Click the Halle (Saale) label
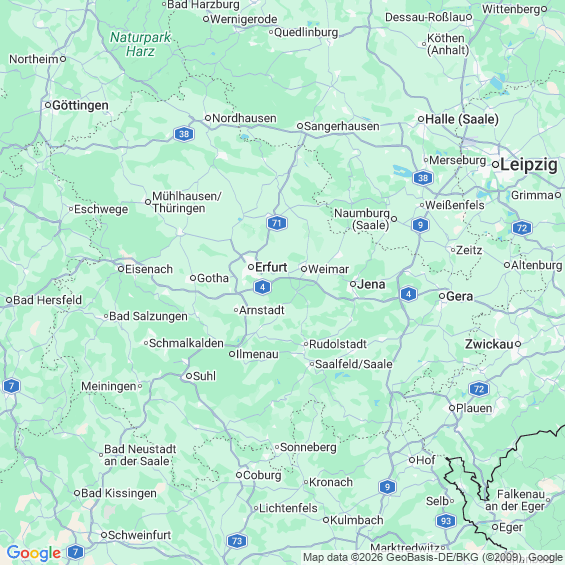This screenshot has height=565, width=565. pyautogui.click(x=462, y=119)
